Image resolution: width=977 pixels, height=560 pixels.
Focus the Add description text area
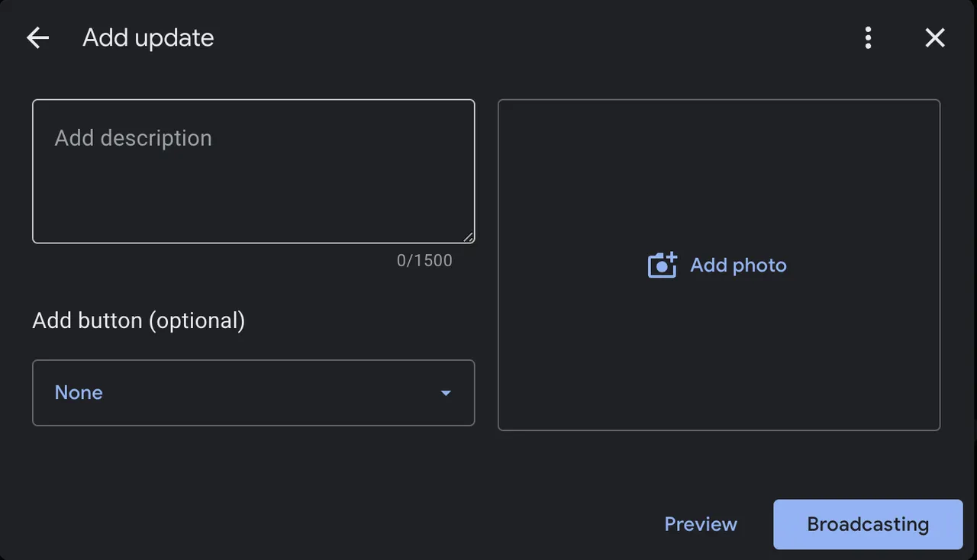(x=253, y=172)
